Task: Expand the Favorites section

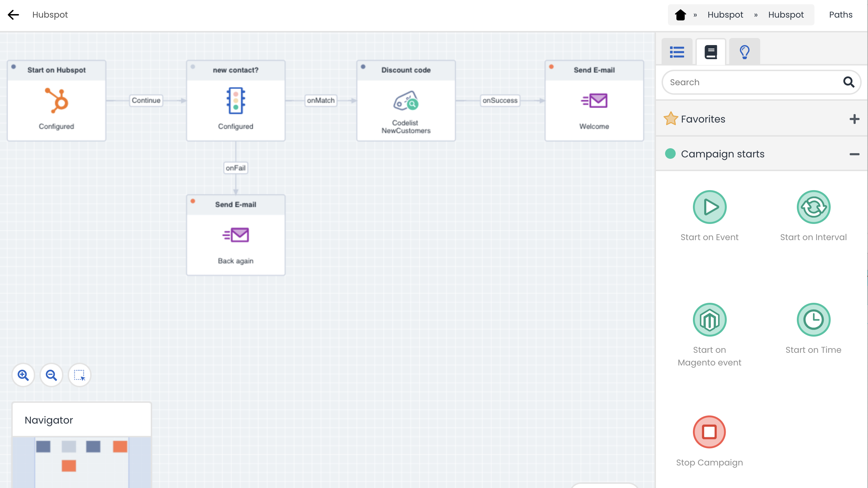Action: (854, 119)
